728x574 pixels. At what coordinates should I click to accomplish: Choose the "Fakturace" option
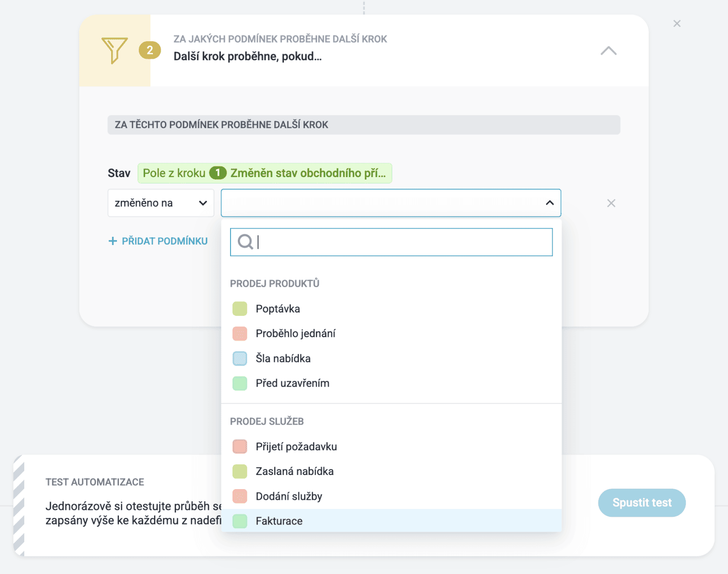279,521
